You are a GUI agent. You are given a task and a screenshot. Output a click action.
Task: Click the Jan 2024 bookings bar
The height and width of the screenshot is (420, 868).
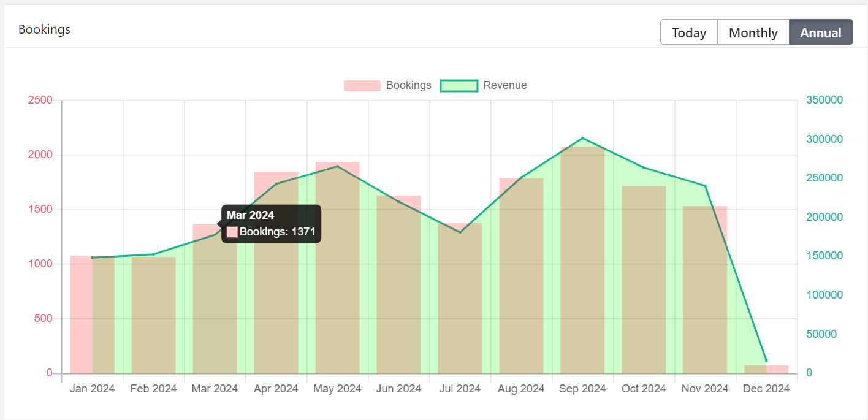(x=93, y=315)
